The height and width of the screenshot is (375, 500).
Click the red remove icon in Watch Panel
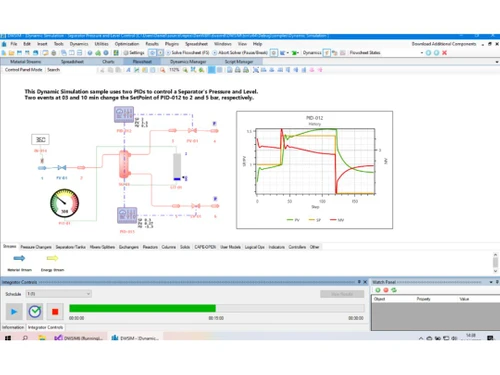click(386, 290)
